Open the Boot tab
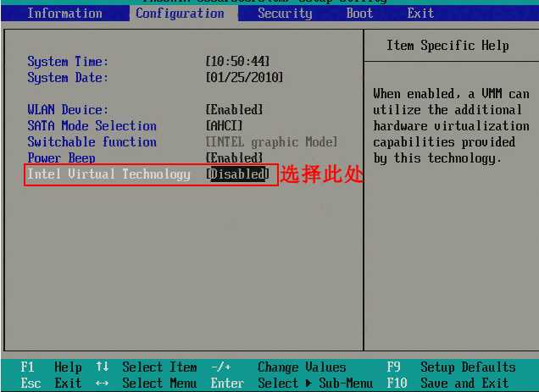 pyautogui.click(x=359, y=14)
